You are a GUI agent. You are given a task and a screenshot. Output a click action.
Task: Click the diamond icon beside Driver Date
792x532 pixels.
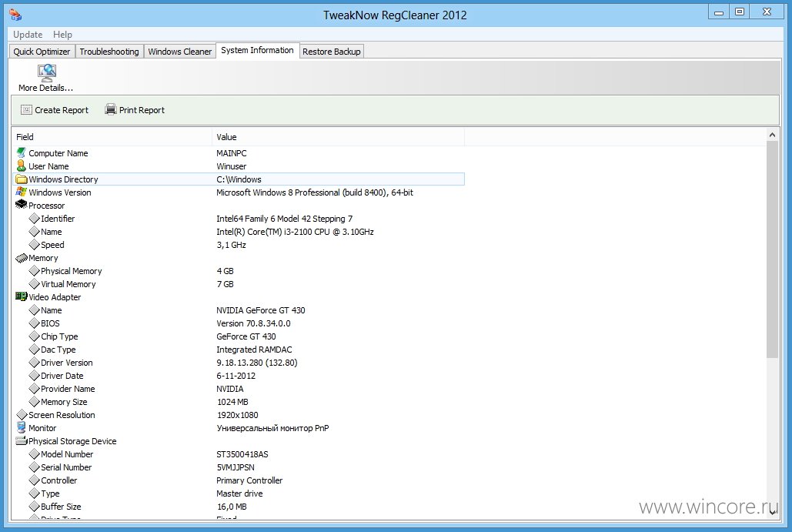coord(34,376)
